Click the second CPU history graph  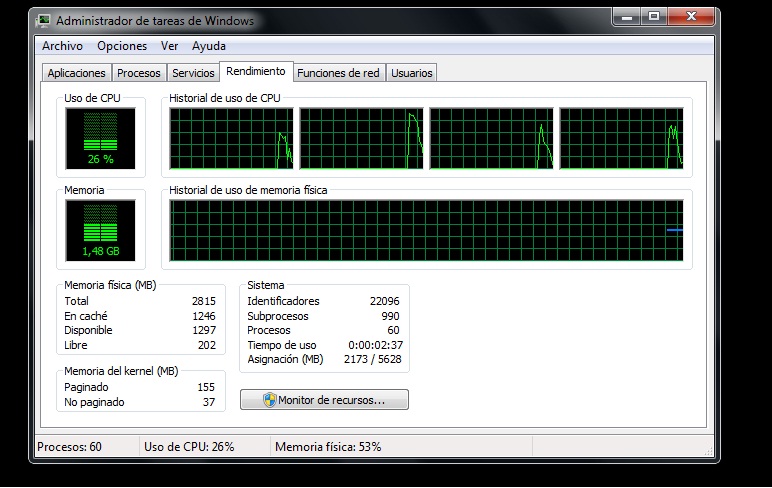click(361, 138)
